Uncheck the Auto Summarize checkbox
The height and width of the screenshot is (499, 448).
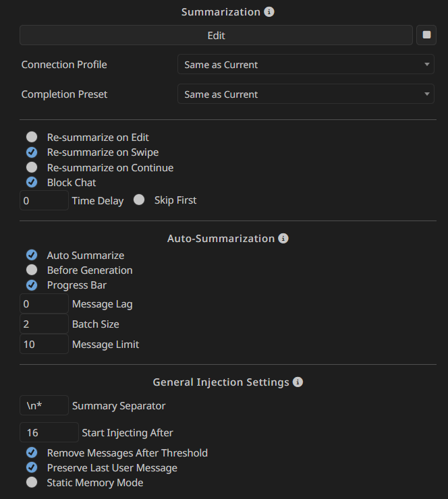(x=32, y=255)
